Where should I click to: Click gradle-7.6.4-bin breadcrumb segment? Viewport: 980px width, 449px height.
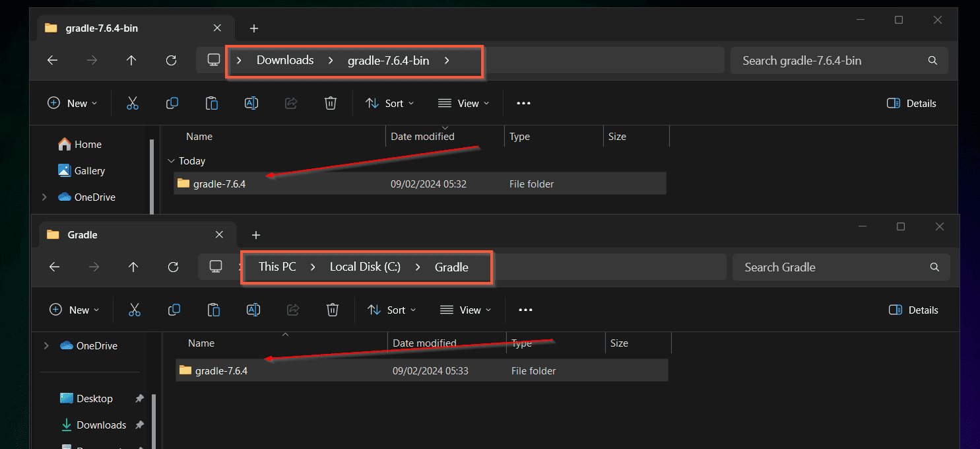tap(389, 61)
